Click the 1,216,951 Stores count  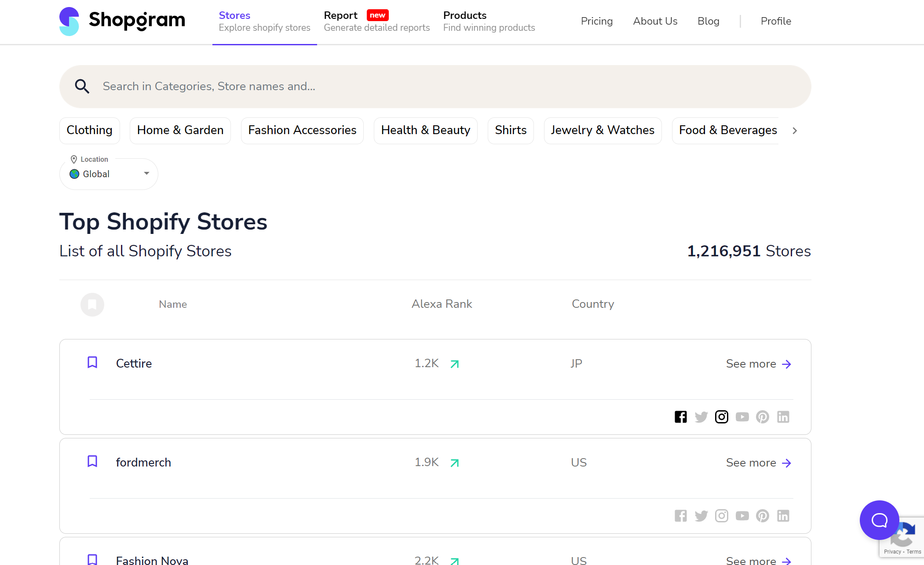pyautogui.click(x=749, y=251)
